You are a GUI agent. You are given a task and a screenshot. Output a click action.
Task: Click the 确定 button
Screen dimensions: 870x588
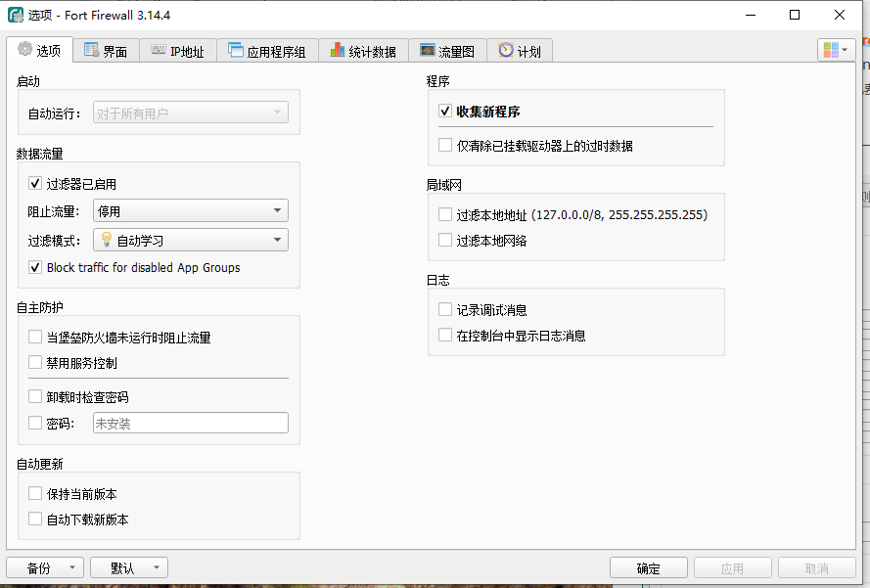[648, 567]
